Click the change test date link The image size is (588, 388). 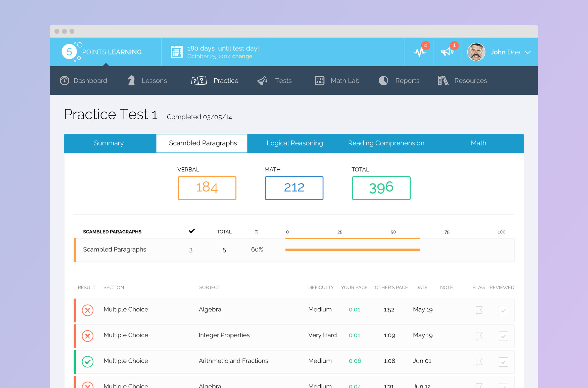pyautogui.click(x=242, y=56)
